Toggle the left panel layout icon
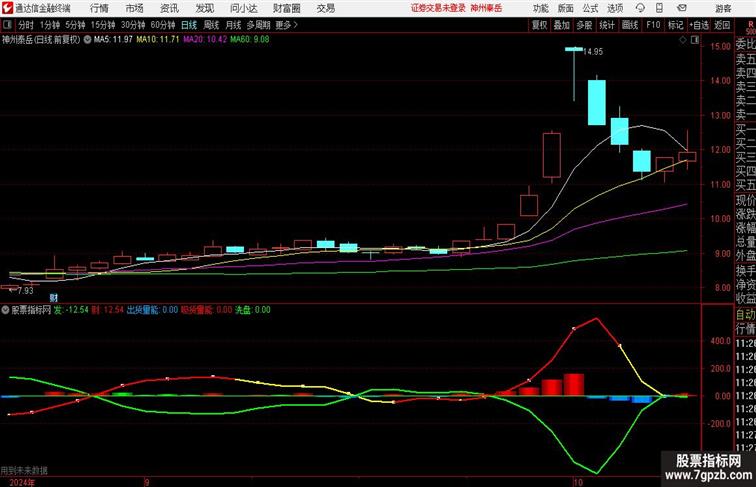This screenshot has width=756, height=487. click(7, 25)
